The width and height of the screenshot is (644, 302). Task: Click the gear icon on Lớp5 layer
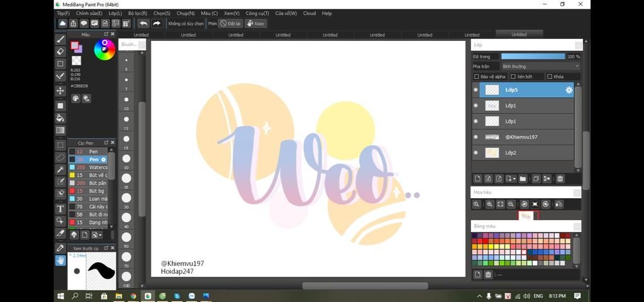click(x=569, y=90)
